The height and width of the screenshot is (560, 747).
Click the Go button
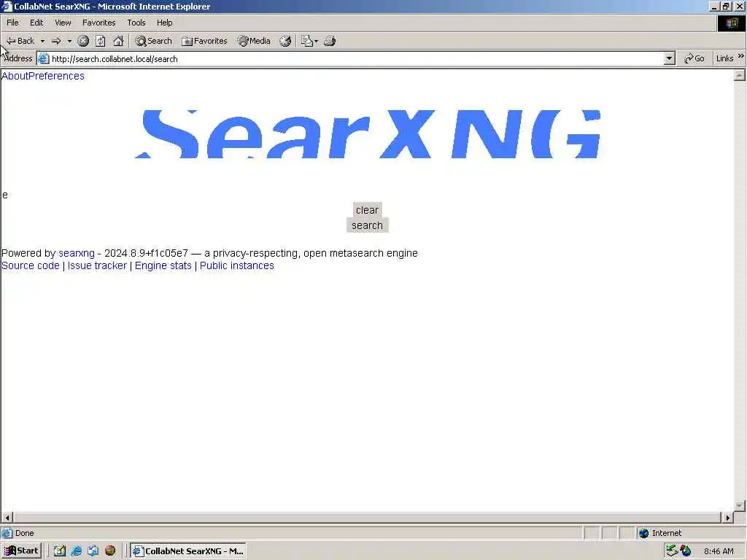click(694, 58)
